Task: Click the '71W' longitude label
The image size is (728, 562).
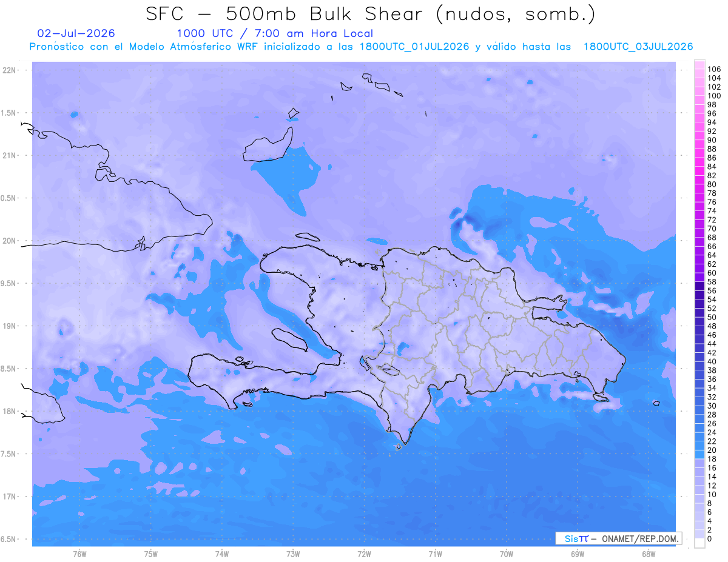Action: (x=435, y=554)
